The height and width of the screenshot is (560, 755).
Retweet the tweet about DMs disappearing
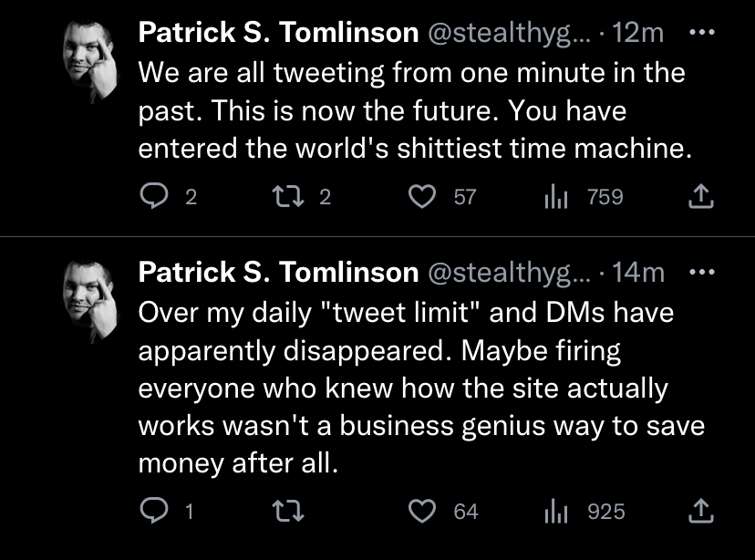point(288,511)
